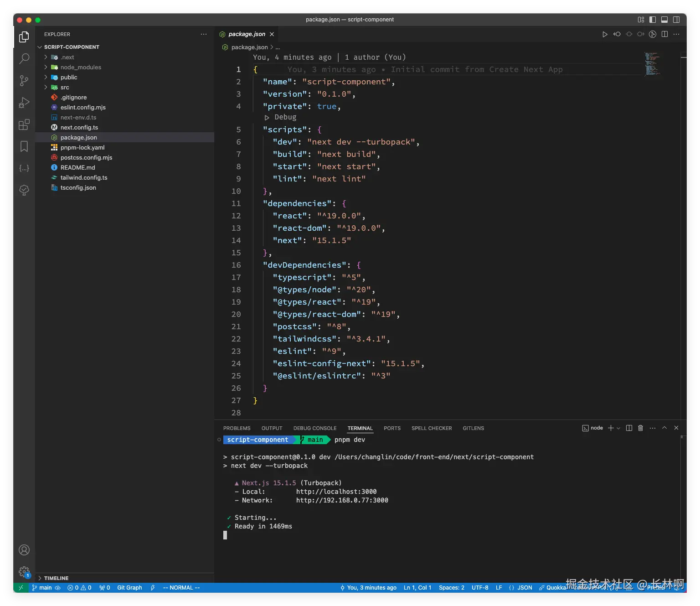Viewport: 700px width, 606px height.
Task: Open the Extensions view
Action: (x=24, y=124)
